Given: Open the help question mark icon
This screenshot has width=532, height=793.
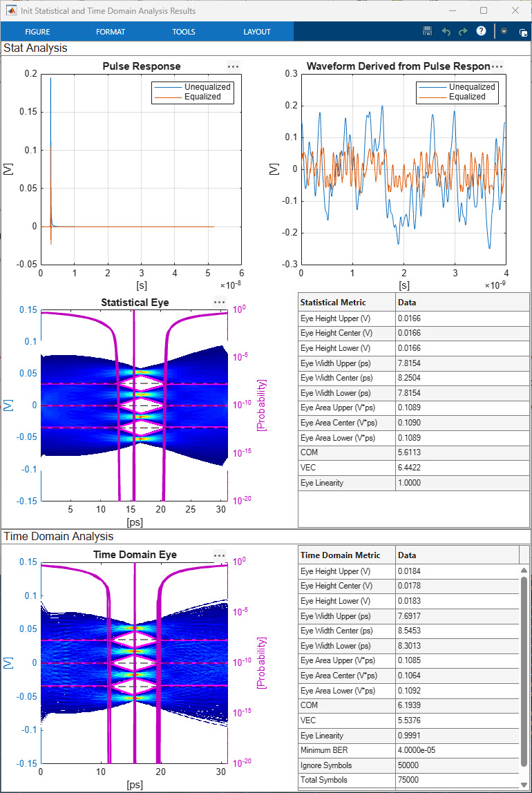Looking at the screenshot, I should [x=481, y=31].
